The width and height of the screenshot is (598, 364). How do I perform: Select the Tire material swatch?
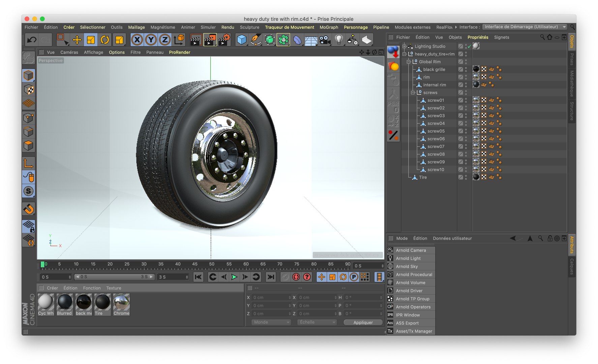point(102,305)
